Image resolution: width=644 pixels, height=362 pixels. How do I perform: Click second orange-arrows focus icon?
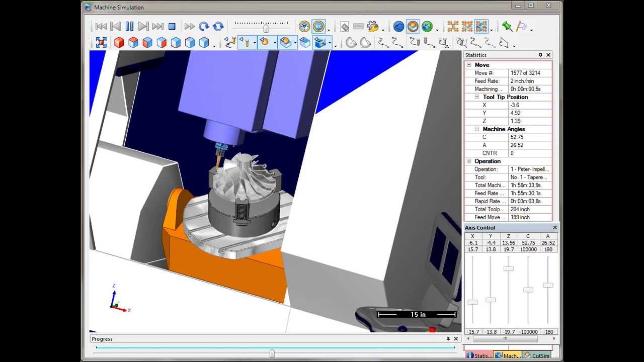467,27
